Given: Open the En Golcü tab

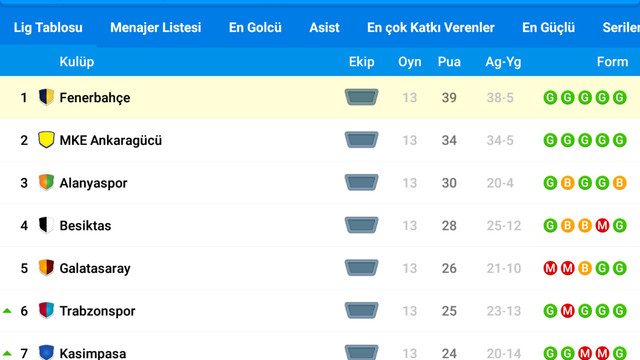Looking at the screenshot, I should (255, 27).
